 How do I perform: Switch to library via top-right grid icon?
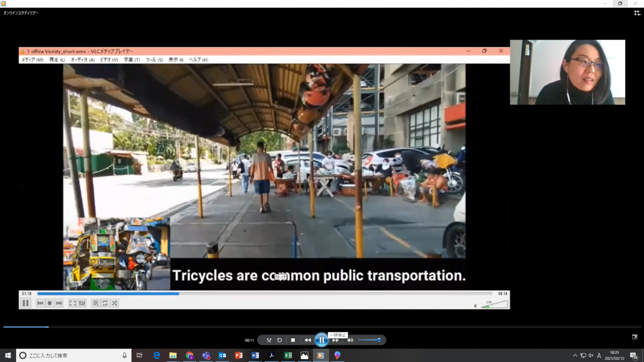[637, 13]
